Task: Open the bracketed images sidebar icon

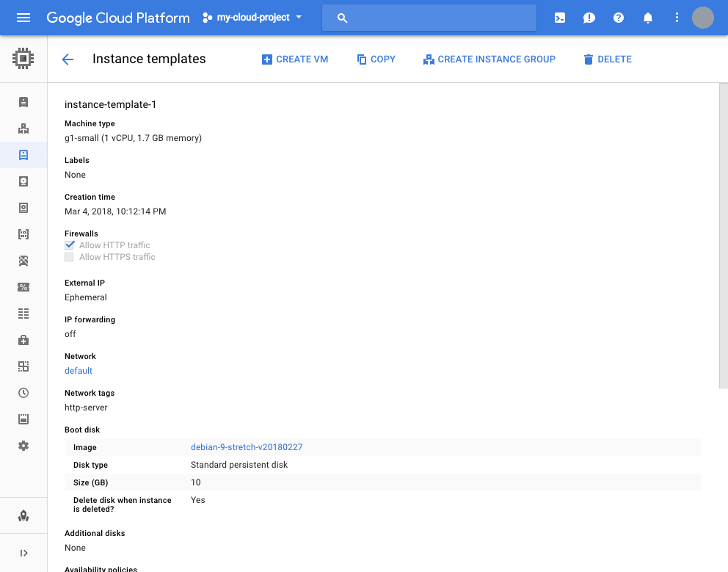Action: (x=23, y=234)
